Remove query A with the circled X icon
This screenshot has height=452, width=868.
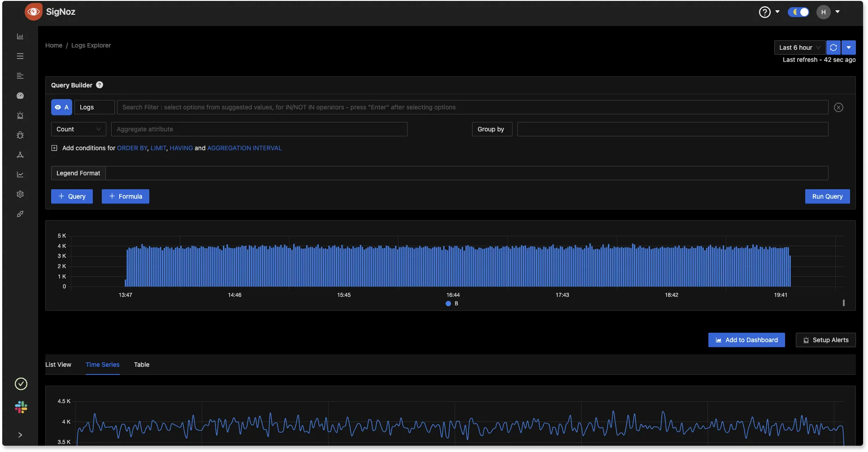[839, 107]
